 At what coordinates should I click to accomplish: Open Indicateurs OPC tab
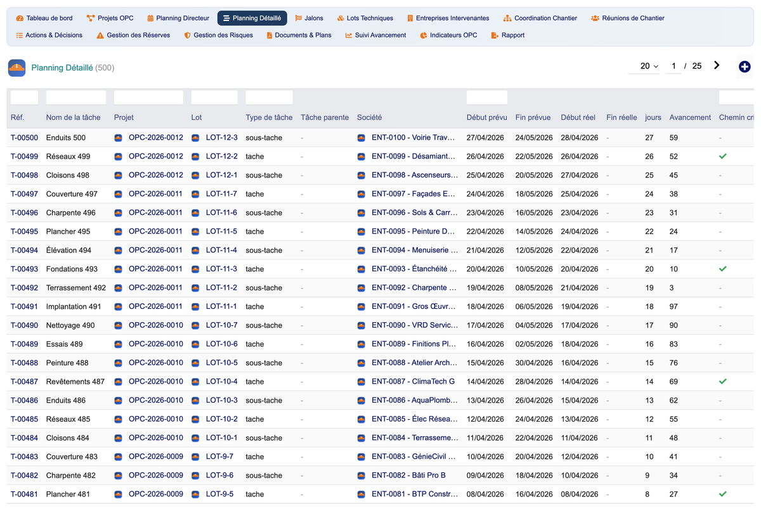[449, 36]
